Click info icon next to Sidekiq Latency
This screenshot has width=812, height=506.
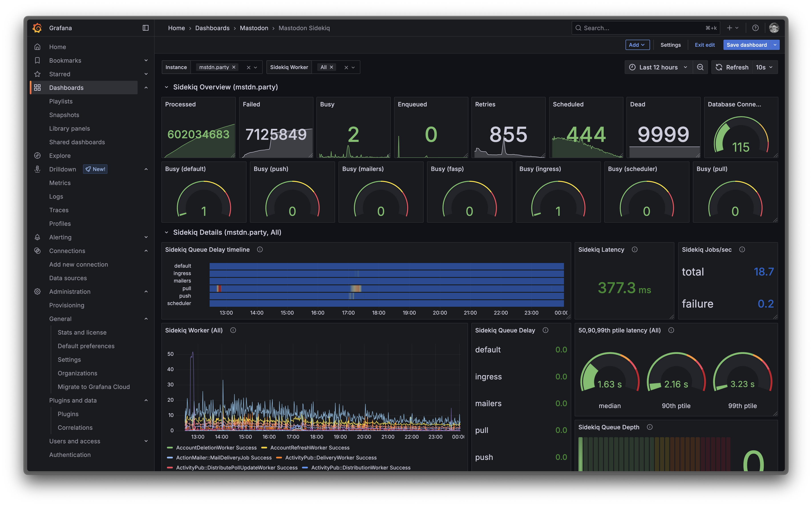click(x=634, y=249)
